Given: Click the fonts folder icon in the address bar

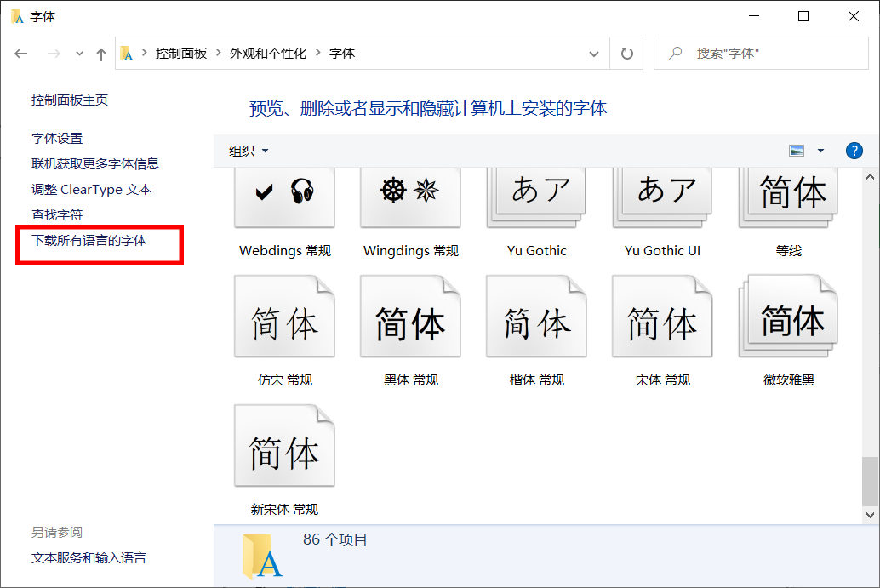Looking at the screenshot, I should [x=126, y=53].
